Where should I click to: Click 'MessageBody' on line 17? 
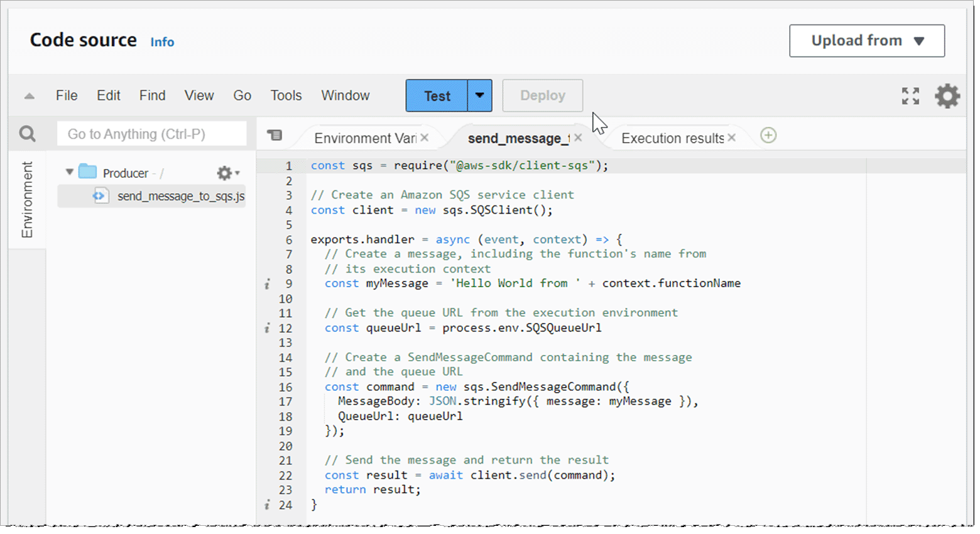click(x=376, y=401)
